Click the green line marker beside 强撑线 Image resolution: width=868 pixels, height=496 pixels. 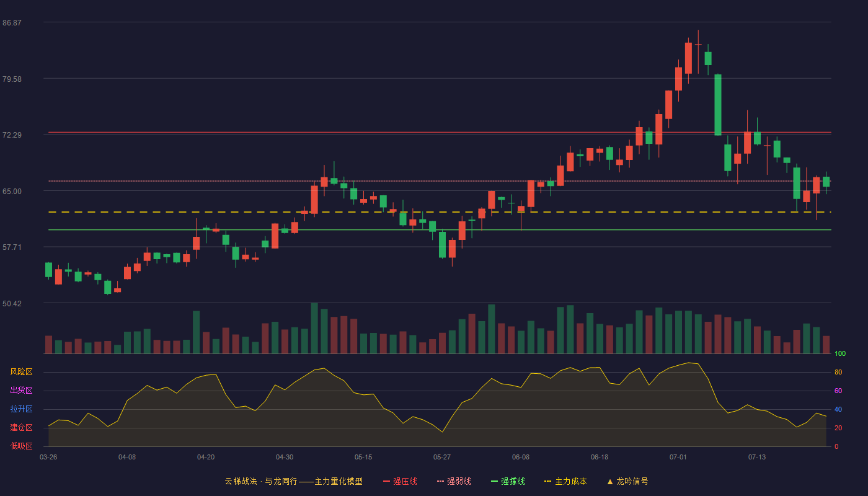point(494,481)
